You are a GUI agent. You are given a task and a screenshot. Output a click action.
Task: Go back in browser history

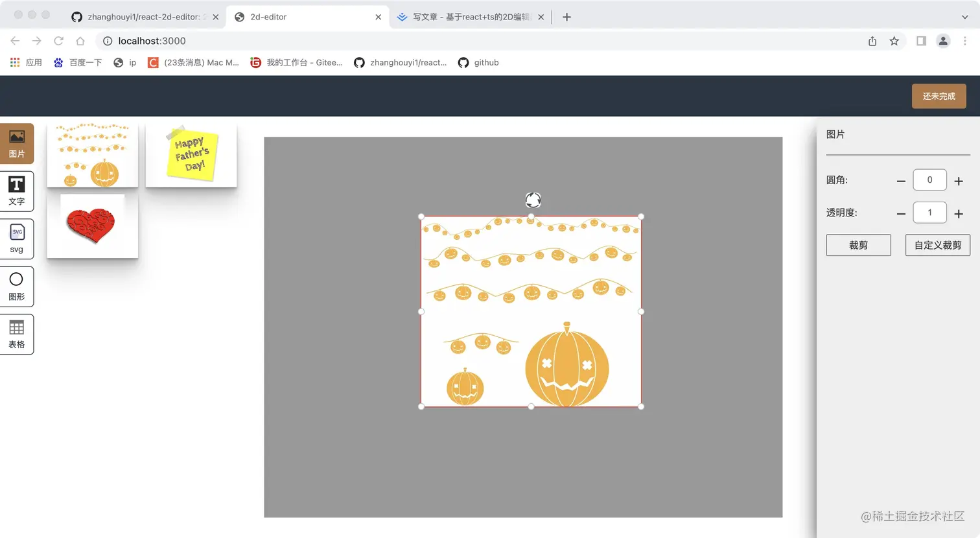15,41
